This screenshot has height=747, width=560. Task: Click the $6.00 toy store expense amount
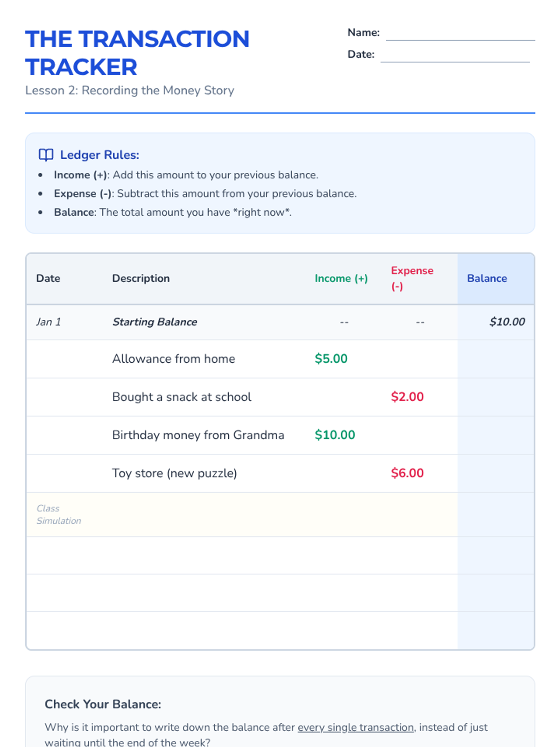tap(407, 473)
